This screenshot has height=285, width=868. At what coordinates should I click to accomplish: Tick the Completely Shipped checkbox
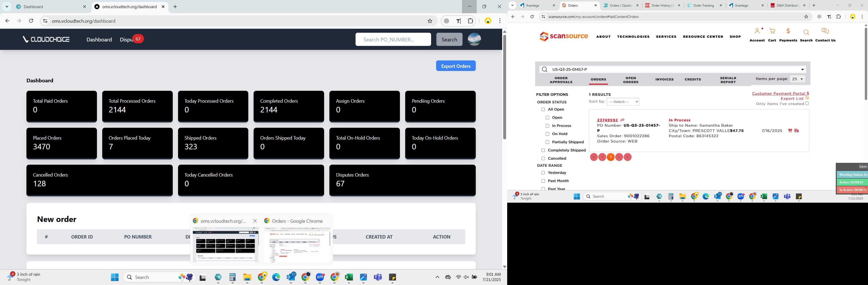[543, 150]
